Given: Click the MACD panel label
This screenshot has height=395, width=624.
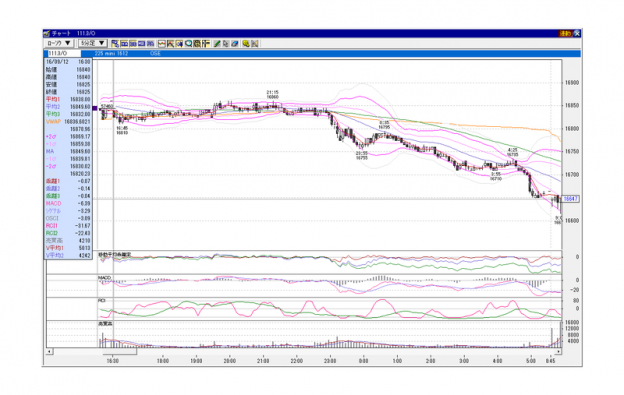Looking at the screenshot, I should 104,278.
